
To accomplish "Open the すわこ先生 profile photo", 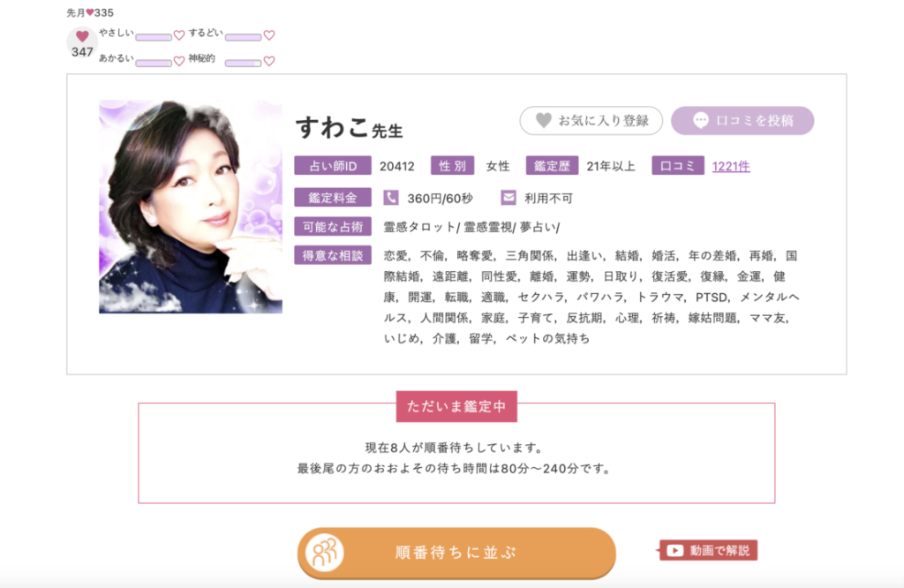I will click(x=191, y=207).
